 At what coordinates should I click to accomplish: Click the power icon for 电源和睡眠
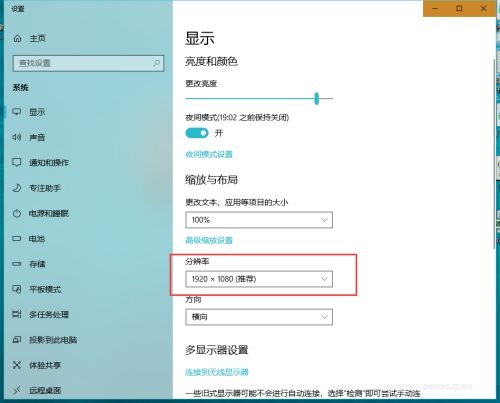pos(17,213)
